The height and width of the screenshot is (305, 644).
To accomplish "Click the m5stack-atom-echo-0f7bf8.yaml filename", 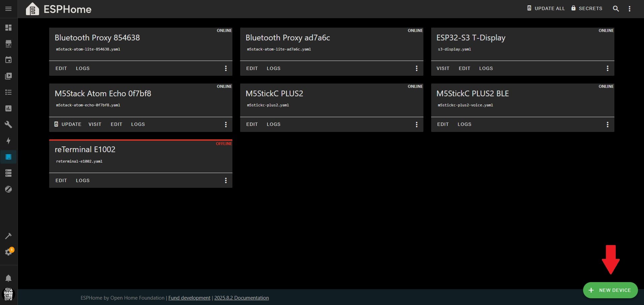I will (x=88, y=105).
